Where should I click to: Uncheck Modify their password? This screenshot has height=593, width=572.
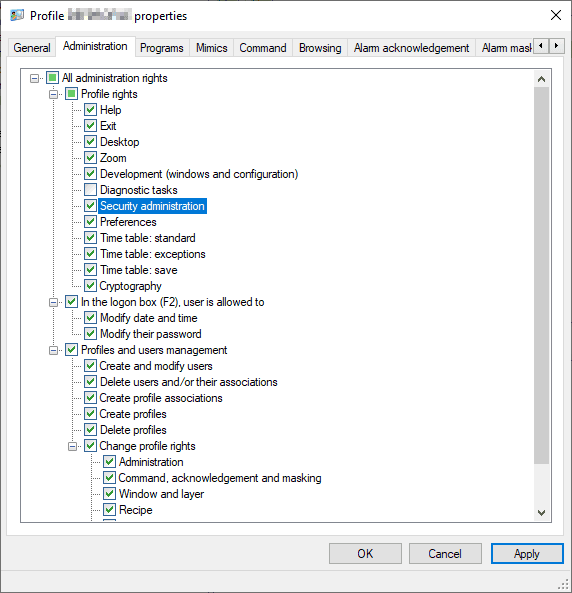[x=90, y=334]
